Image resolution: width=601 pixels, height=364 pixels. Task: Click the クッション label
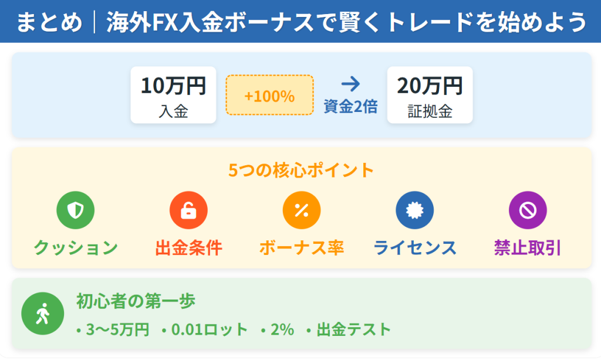76,248
